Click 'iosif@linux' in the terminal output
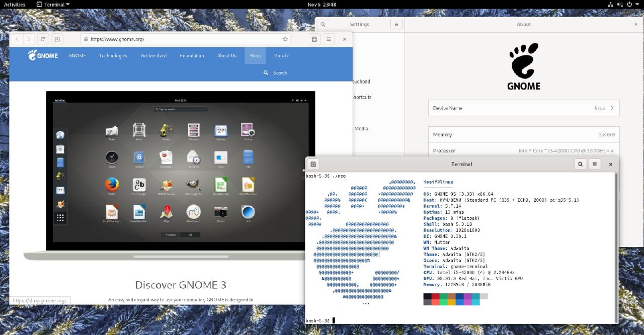This screenshot has width=644, height=335. 438,182
